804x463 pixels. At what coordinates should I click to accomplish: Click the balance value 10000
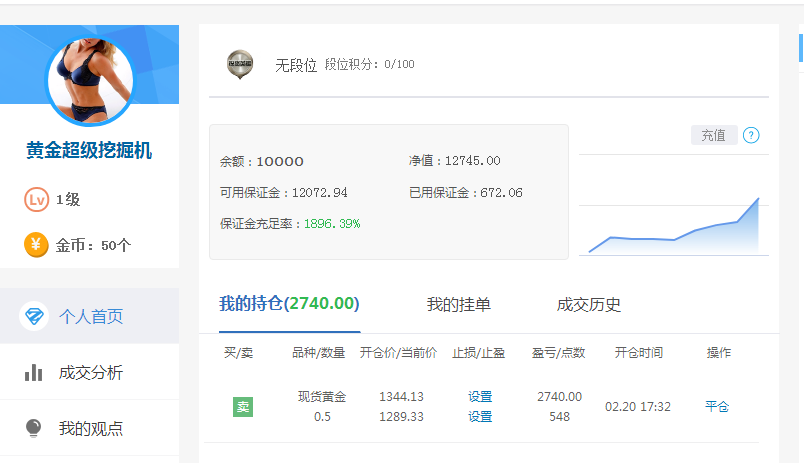click(x=280, y=162)
